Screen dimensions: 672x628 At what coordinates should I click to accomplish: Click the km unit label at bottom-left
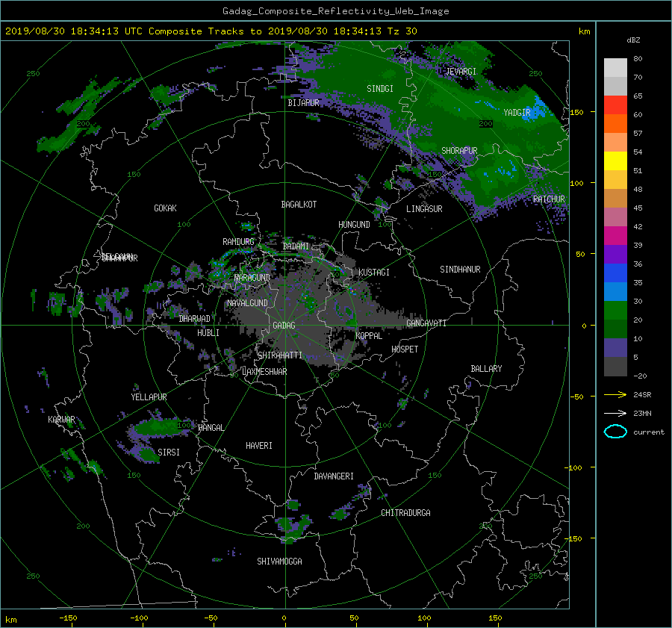(x=10, y=620)
